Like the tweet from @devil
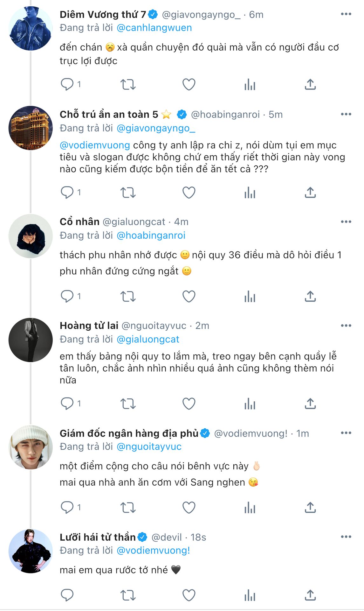Screen dimensions: 364x611 pyautogui.click(x=189, y=595)
